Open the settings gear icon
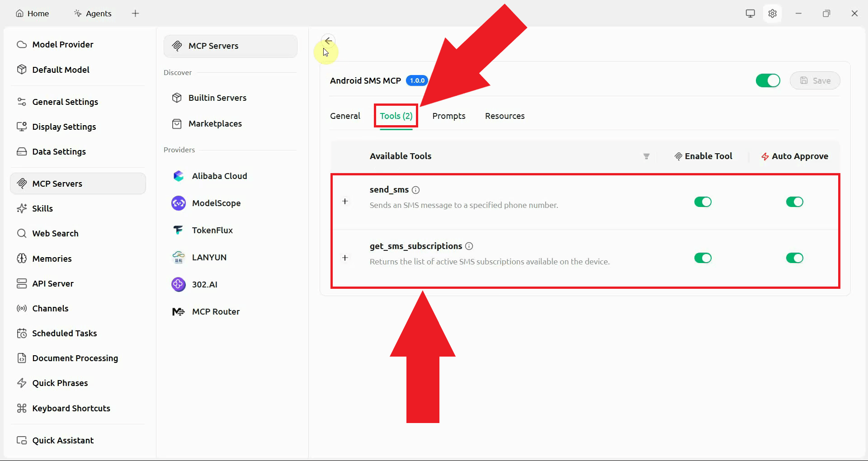This screenshot has height=461, width=868. pos(772,14)
